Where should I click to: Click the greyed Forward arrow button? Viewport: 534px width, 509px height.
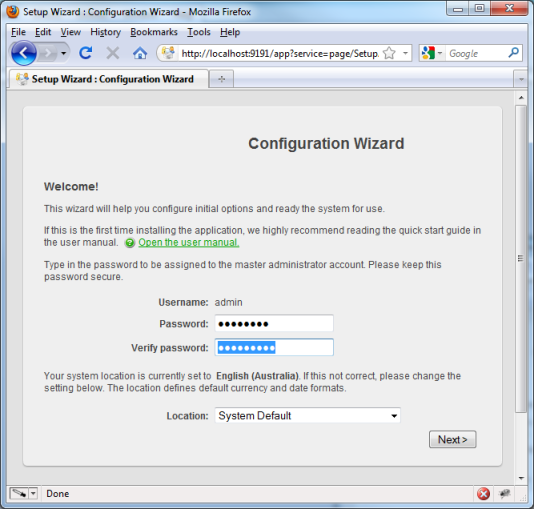[x=47, y=53]
